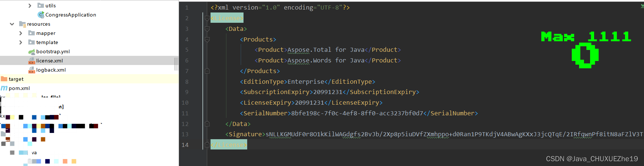Click SubscriptionExpiry value 20991231
Image resolution: width=644 pixels, height=166 pixels.
[x=328, y=92]
